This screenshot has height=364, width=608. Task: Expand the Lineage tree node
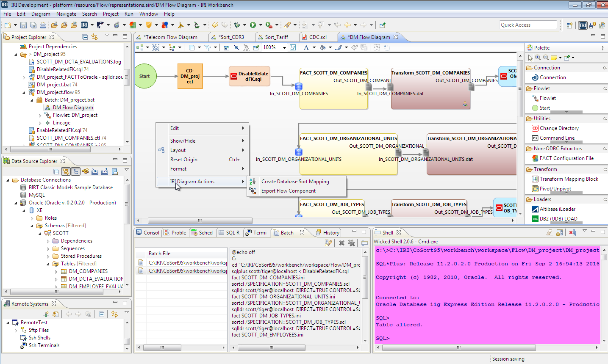coord(40,123)
